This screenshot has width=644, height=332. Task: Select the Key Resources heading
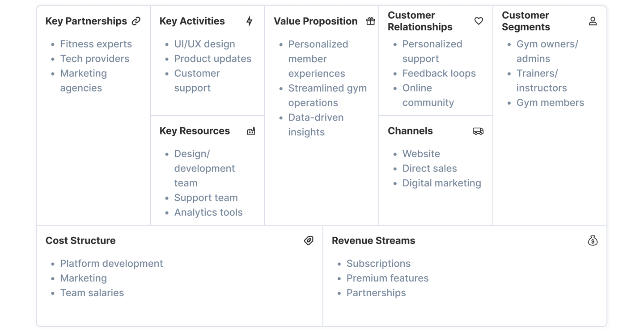point(195,131)
